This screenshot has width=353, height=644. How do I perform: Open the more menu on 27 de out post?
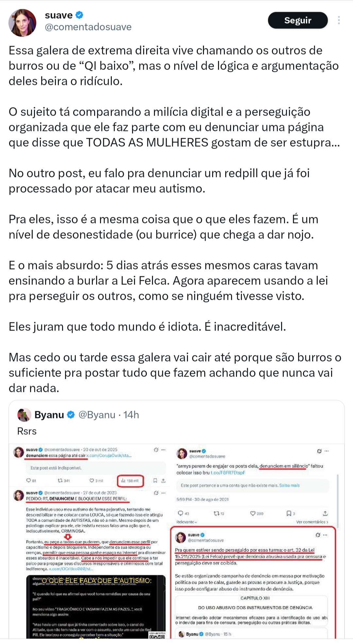[x=163, y=493]
